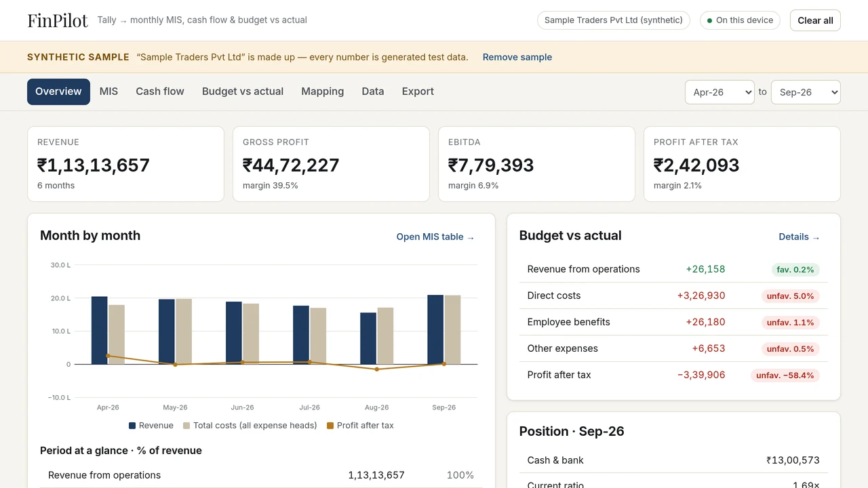Open the Overview tab
Screen dimensions: 868x488
(58, 91)
